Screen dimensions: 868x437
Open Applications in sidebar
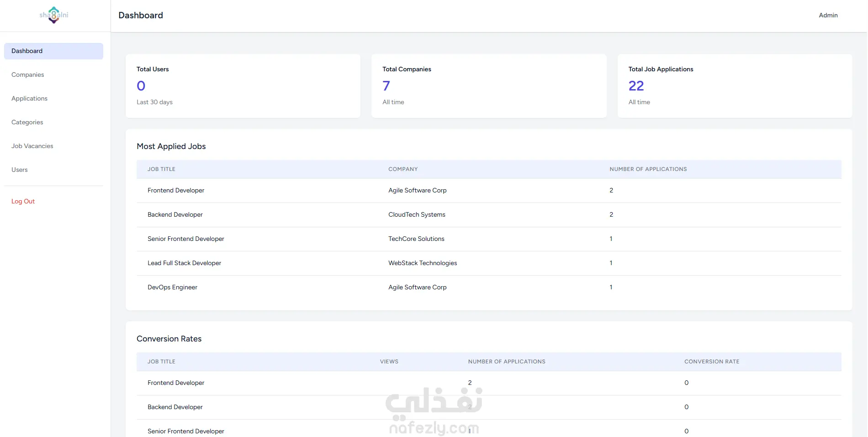[30, 99]
